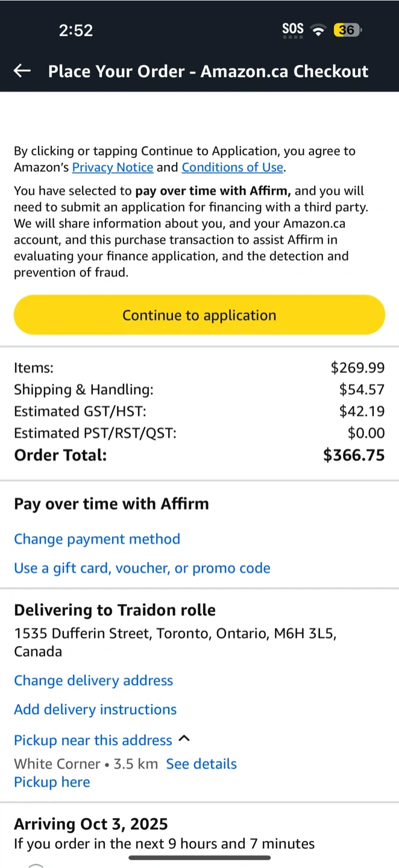Tap the home indicator bar at bottom
This screenshot has height=868, width=399.
tap(199, 857)
